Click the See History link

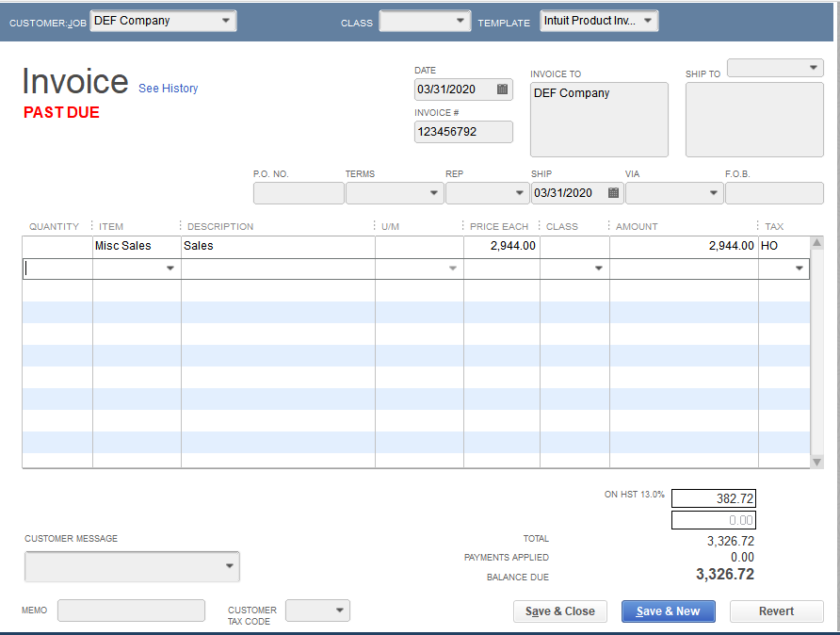168,89
